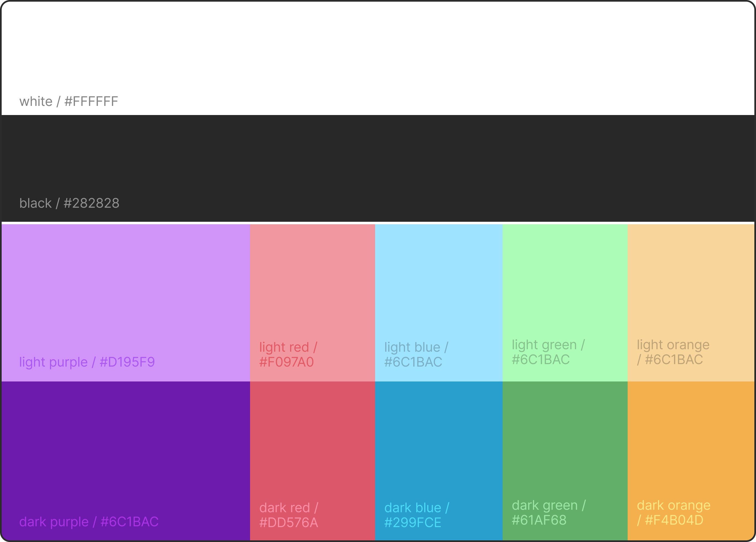Click the 'dark orange / #F4B04D' label
This screenshot has width=756, height=542.
[x=674, y=513]
